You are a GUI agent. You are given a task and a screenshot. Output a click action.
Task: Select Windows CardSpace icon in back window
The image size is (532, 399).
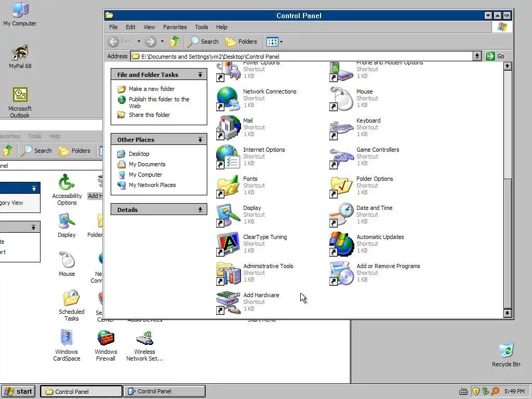(66, 338)
